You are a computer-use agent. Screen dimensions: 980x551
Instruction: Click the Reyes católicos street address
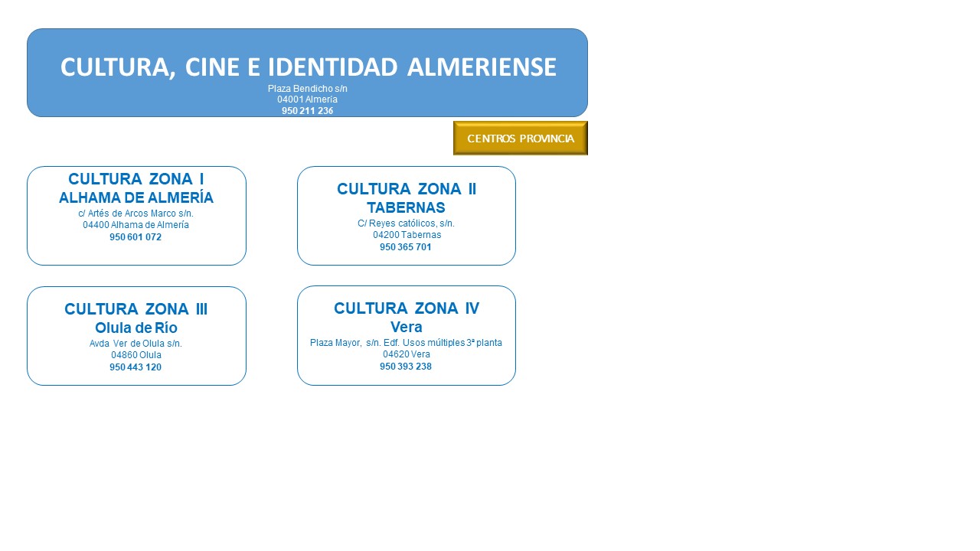tap(406, 223)
